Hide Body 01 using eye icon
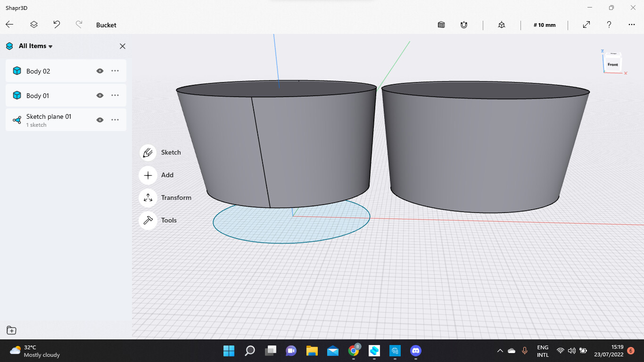This screenshot has height=362, width=644. [99, 95]
